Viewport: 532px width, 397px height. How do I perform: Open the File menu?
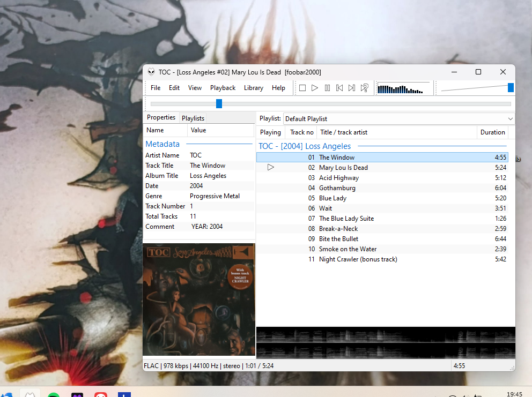click(156, 88)
